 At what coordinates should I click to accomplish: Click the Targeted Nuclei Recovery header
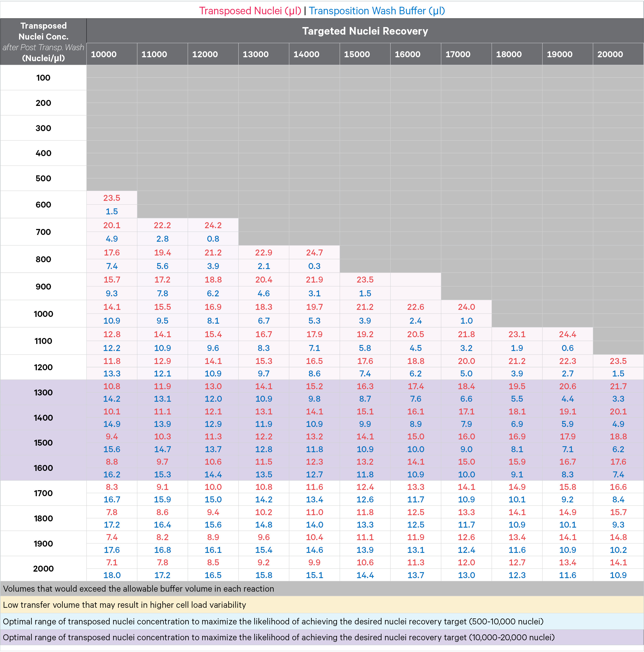pos(365,31)
